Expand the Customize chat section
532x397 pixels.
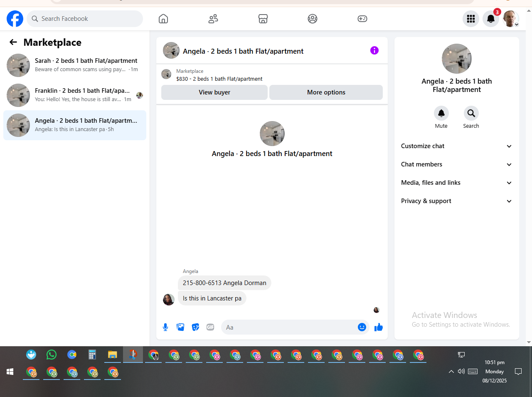[457, 146]
